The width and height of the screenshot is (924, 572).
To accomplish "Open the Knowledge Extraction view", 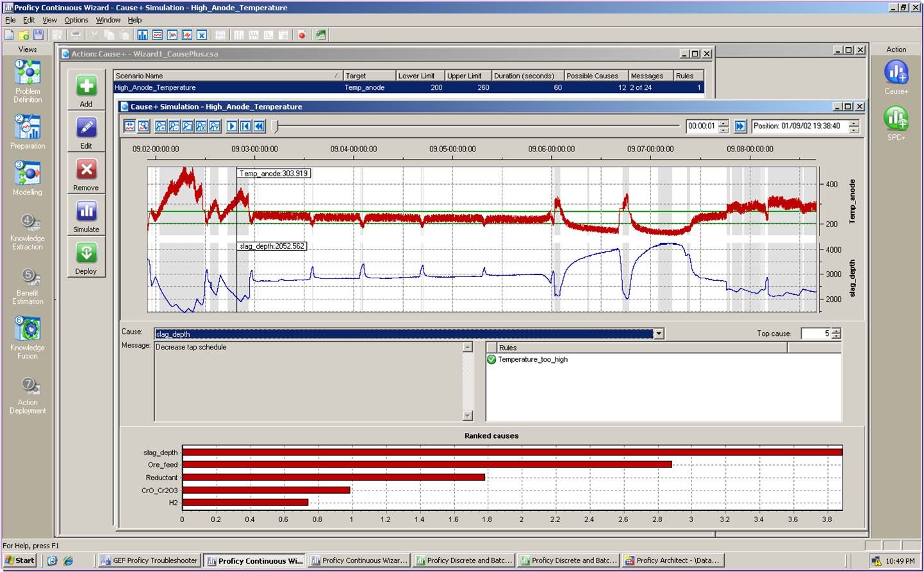I will click(28, 232).
